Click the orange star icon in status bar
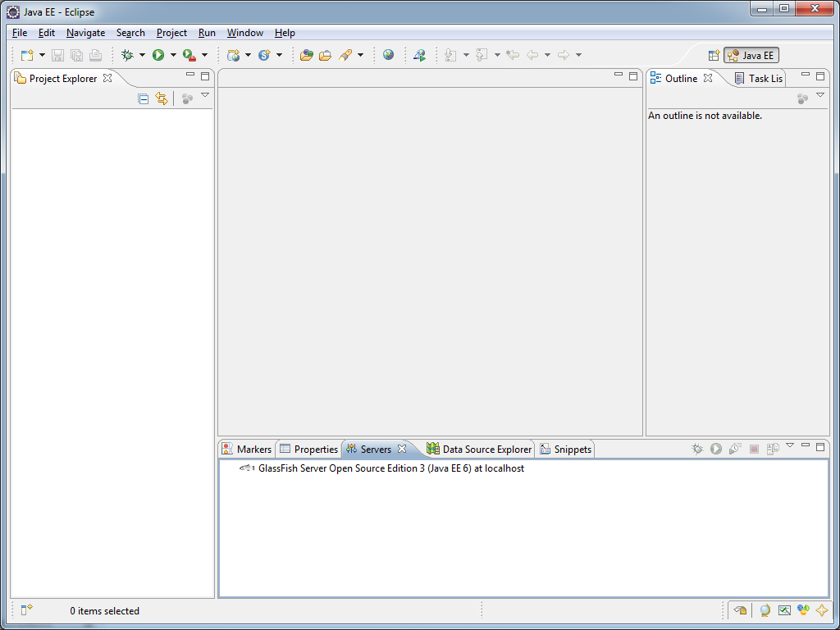The width and height of the screenshot is (840, 630). [821, 610]
